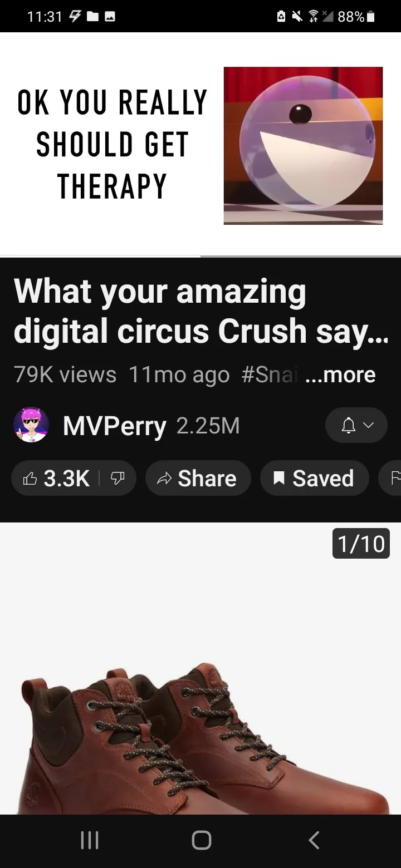Go back with navigation arrow
The width and height of the screenshot is (401, 868).
pyautogui.click(x=314, y=840)
